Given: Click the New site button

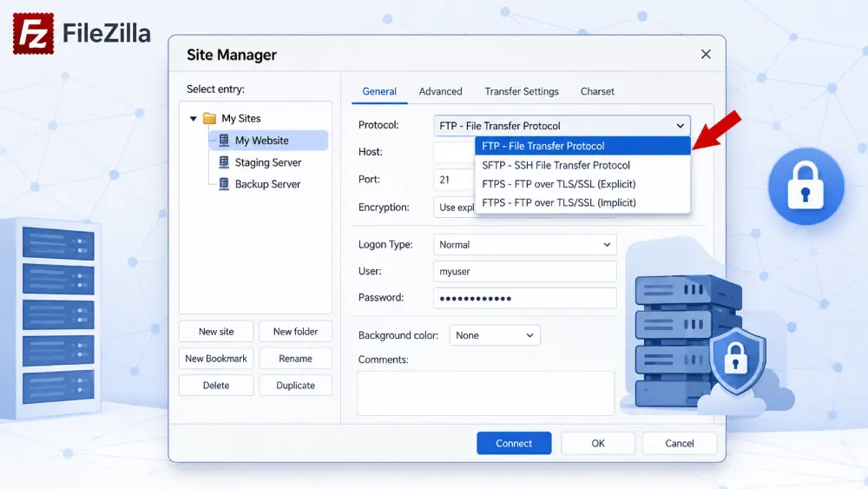Looking at the screenshot, I should 216,331.
